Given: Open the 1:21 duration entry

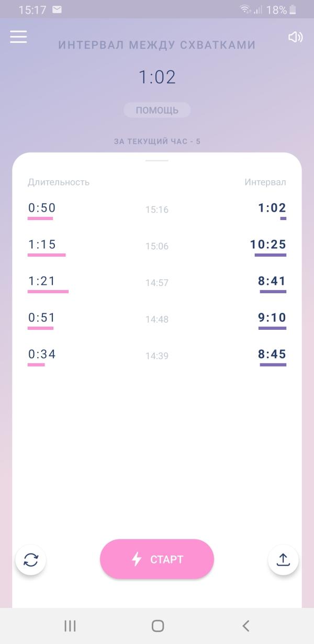Looking at the screenshot, I should pyautogui.click(x=42, y=281).
